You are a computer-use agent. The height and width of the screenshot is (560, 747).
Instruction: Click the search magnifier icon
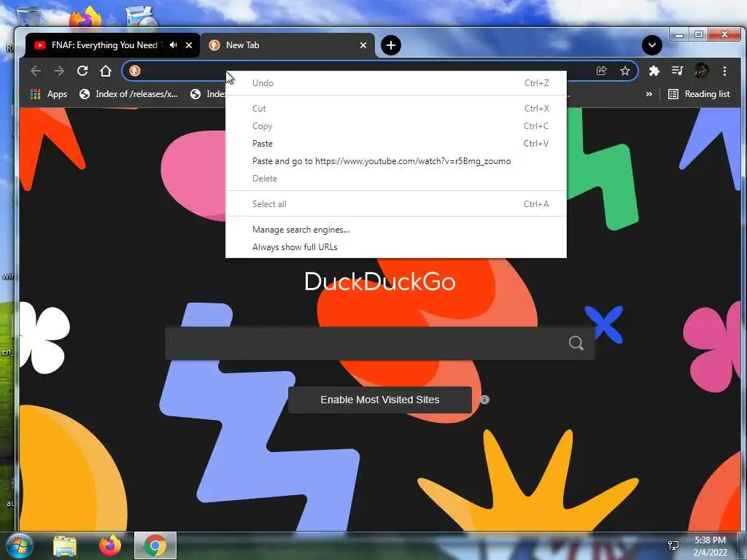[x=576, y=343]
